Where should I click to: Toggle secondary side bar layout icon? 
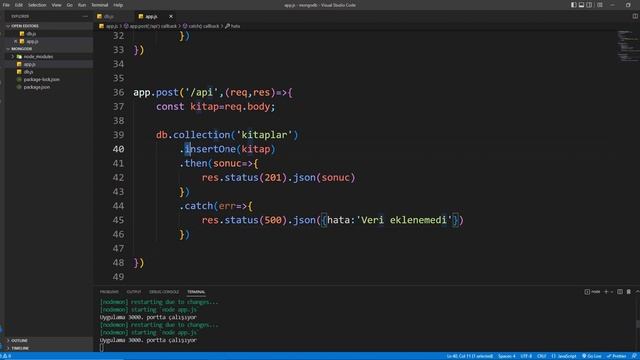(589, 5)
